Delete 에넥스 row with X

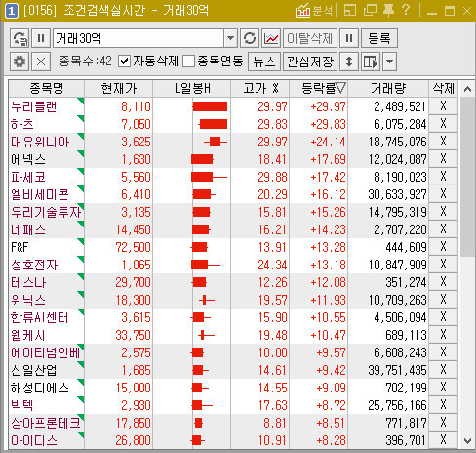443,159
